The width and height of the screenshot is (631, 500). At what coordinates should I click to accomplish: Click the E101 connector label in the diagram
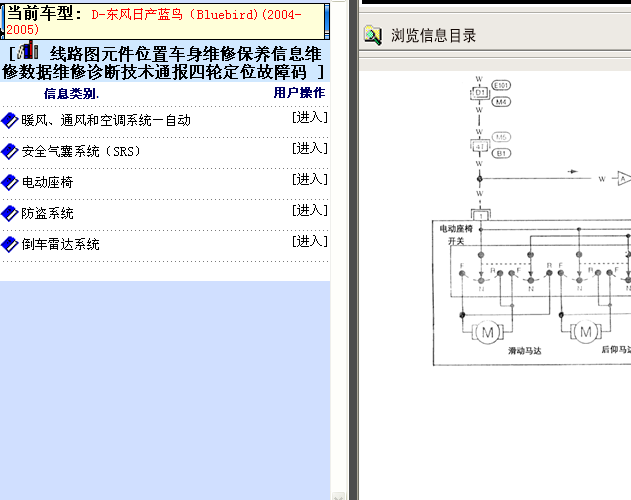(x=501, y=85)
